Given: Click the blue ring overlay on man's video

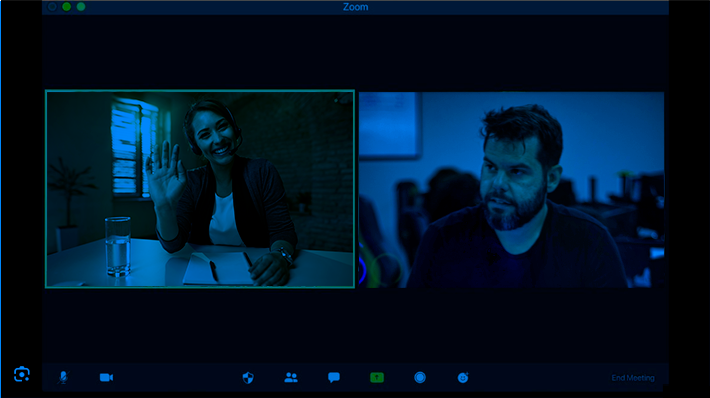Looking at the screenshot, I should tap(362, 268).
